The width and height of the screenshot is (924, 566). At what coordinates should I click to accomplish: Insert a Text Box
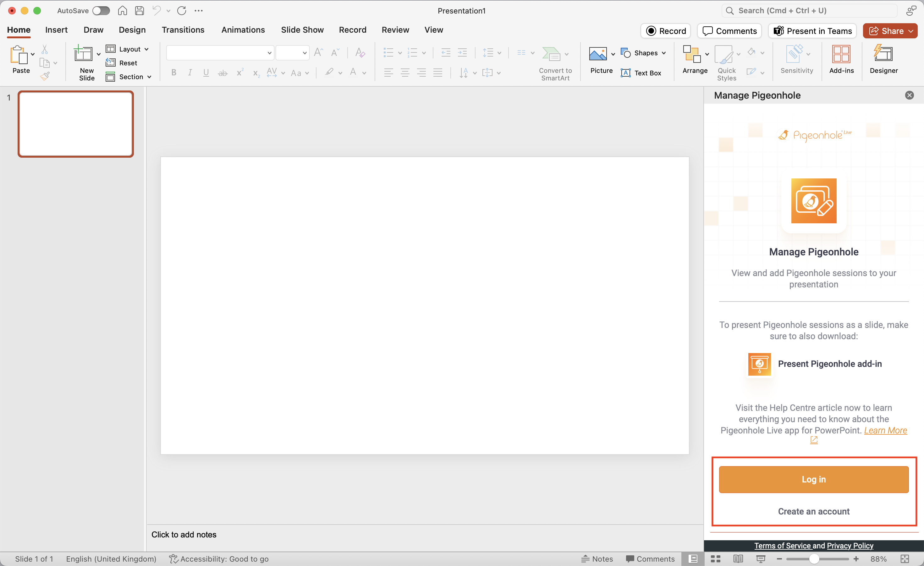(x=641, y=73)
